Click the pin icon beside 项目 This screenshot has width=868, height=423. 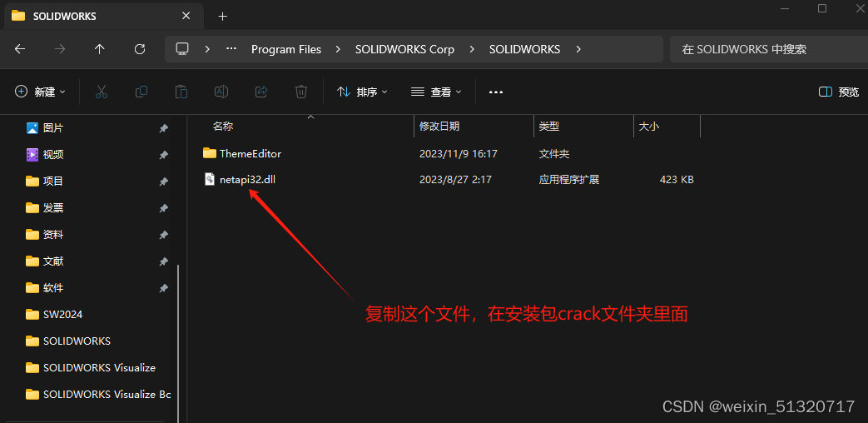coord(163,182)
